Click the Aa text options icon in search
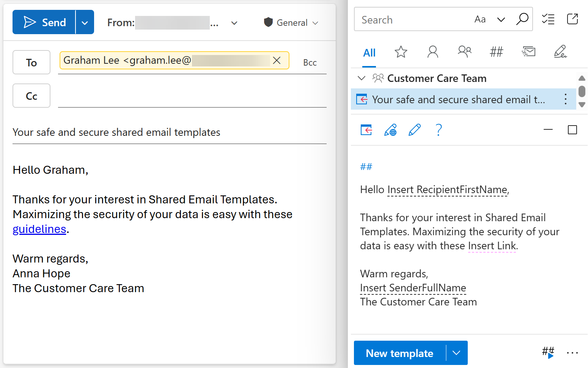Image resolution: width=588 pixels, height=368 pixels. (480, 19)
